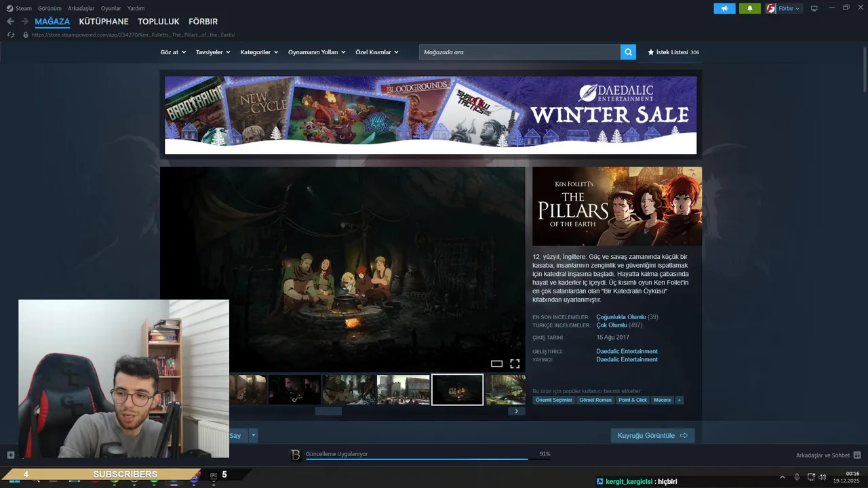Reload the store page
This screenshot has height=488, width=868.
click(10, 35)
